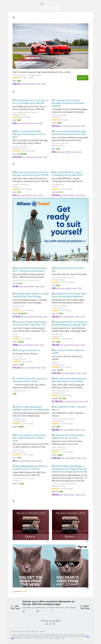Click the green View Deal button

(x=82, y=78)
